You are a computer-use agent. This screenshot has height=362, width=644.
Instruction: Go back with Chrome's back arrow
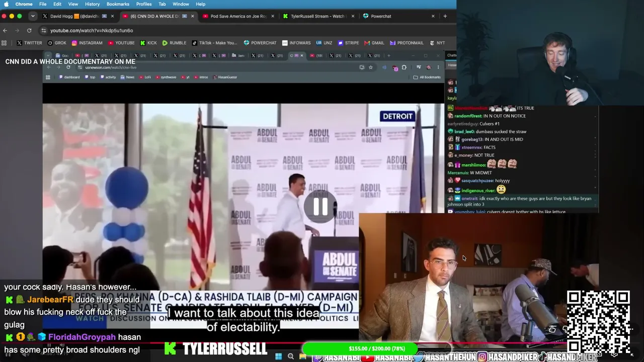pyautogui.click(x=5, y=31)
